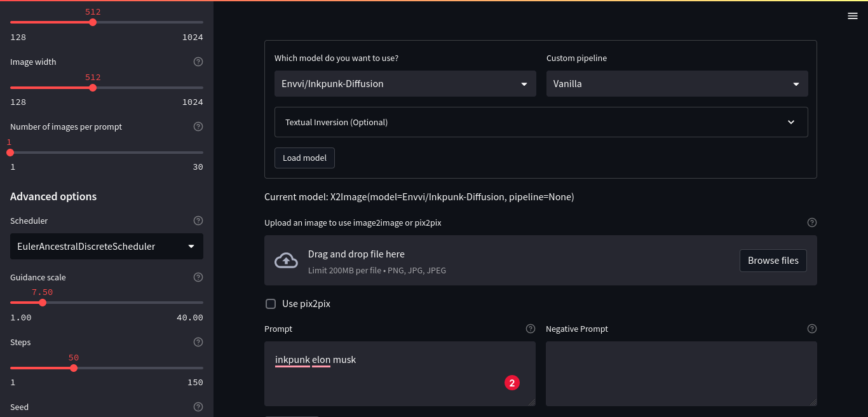868x417 pixels.
Task: Show help for Image width
Action: (x=198, y=62)
